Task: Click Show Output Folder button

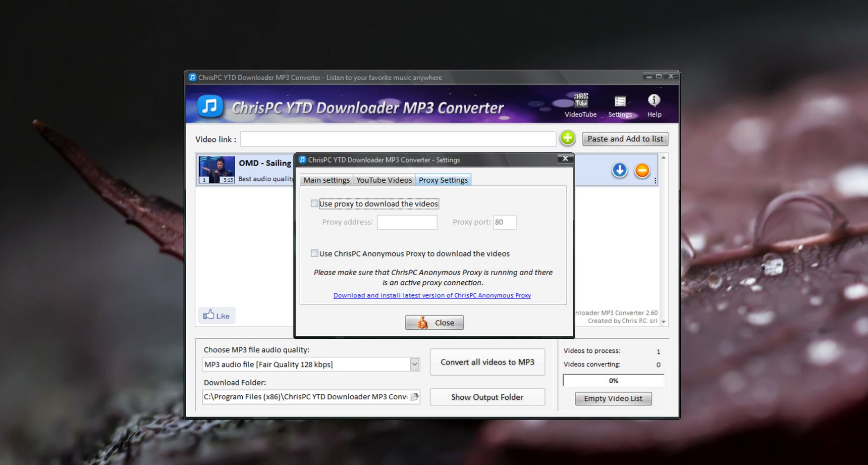Action: point(487,397)
